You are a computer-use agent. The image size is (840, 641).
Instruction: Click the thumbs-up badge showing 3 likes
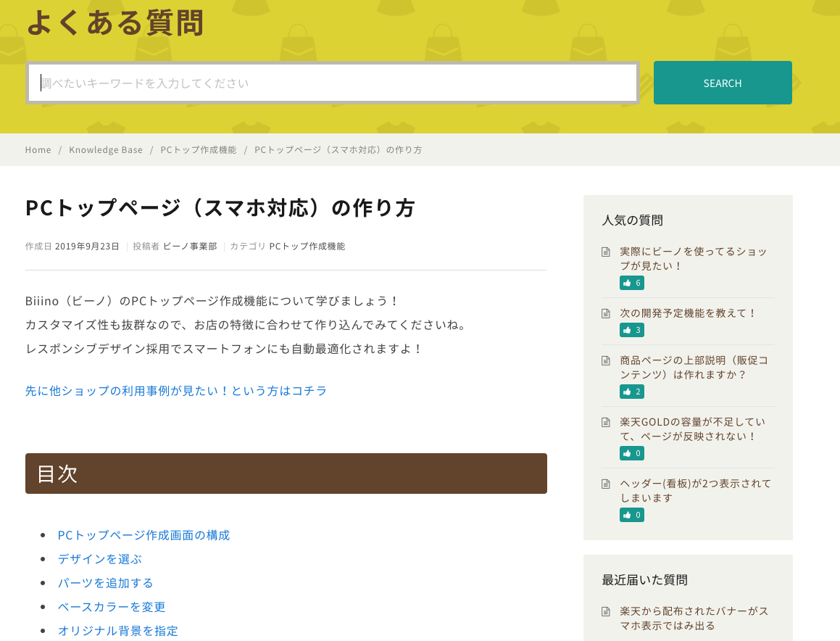[x=631, y=330]
